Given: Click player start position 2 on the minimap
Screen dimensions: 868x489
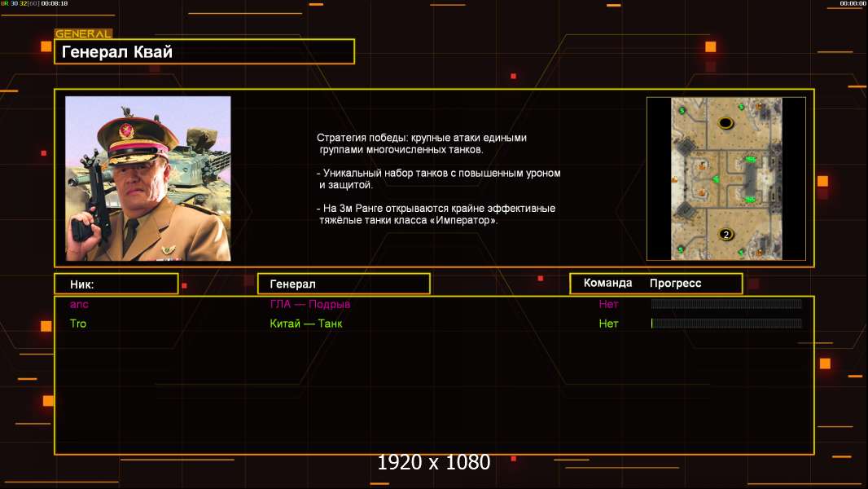Looking at the screenshot, I should (x=726, y=235).
